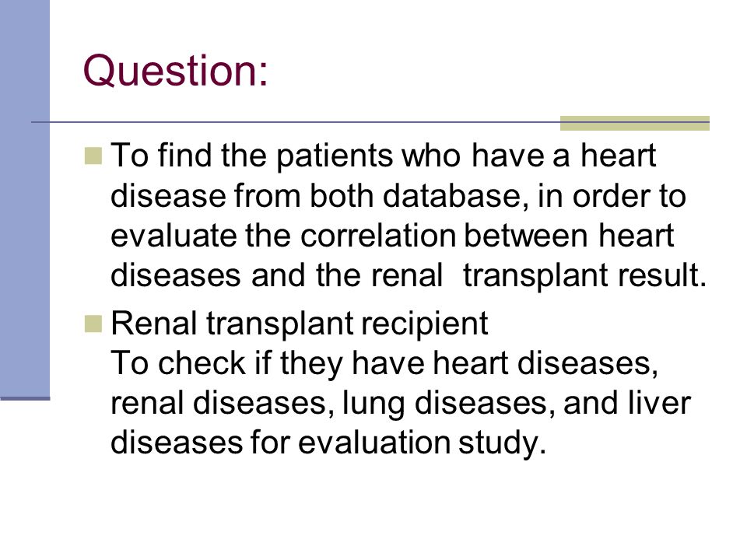Click the first square bullet marker
Viewport: 747px width, 560px height.
pyautogui.click(x=93, y=156)
